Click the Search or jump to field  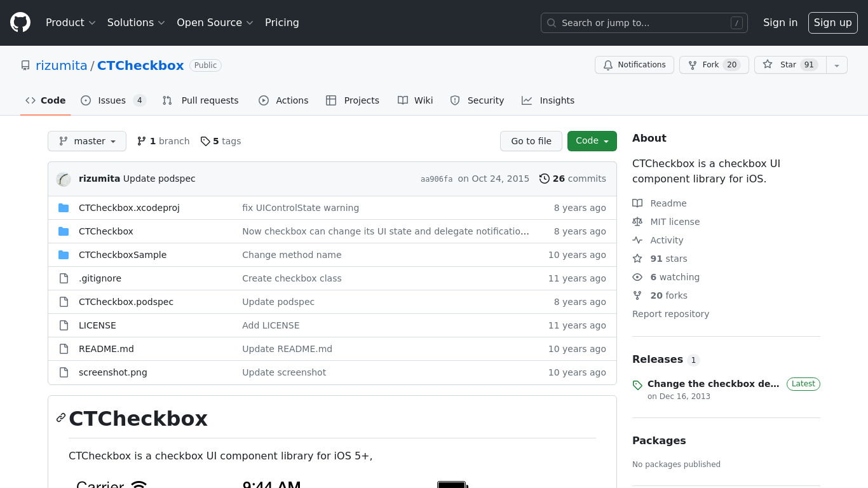coord(644,23)
